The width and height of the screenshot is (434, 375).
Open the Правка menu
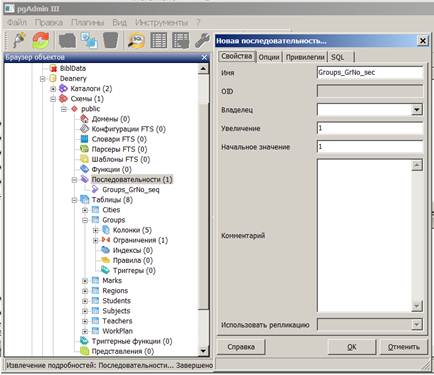tap(49, 22)
